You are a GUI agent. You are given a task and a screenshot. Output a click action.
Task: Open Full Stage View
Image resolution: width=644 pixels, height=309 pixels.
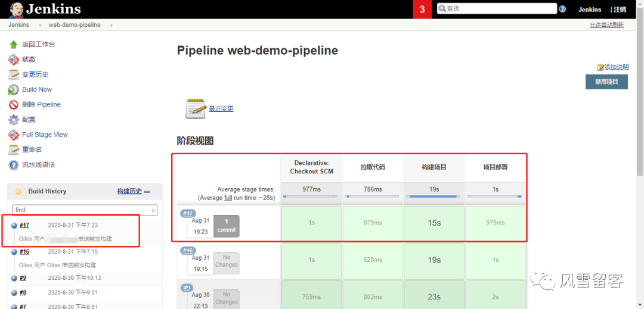pyautogui.click(x=45, y=135)
